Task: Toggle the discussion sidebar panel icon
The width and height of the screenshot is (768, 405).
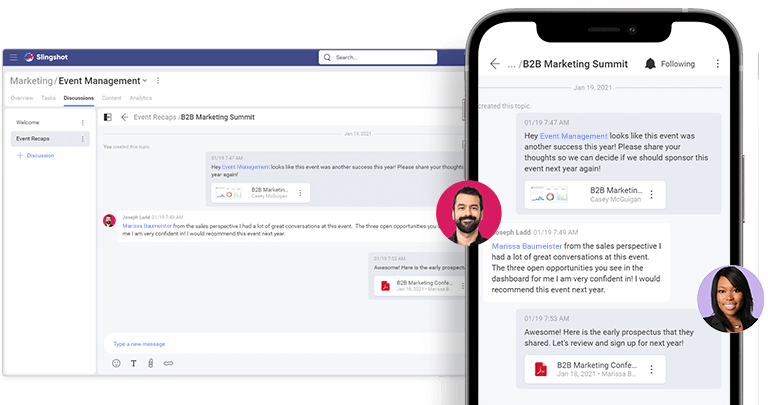Action: click(x=108, y=117)
